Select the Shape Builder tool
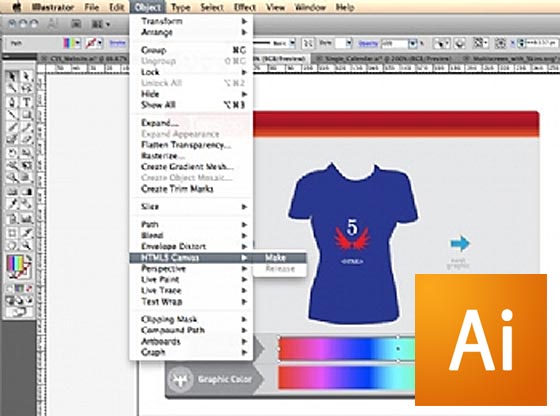560x416 pixels. tap(12, 178)
